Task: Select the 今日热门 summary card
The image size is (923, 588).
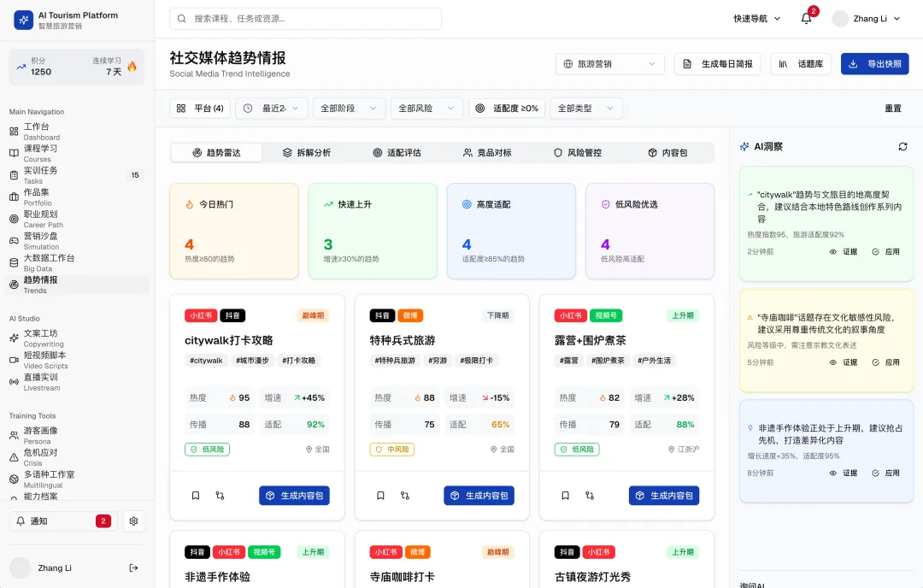Action: [x=233, y=231]
